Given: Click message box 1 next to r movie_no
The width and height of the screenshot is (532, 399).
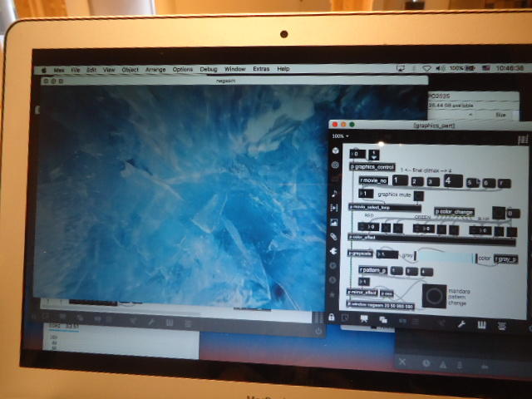Looking at the screenshot, I should click(400, 180).
